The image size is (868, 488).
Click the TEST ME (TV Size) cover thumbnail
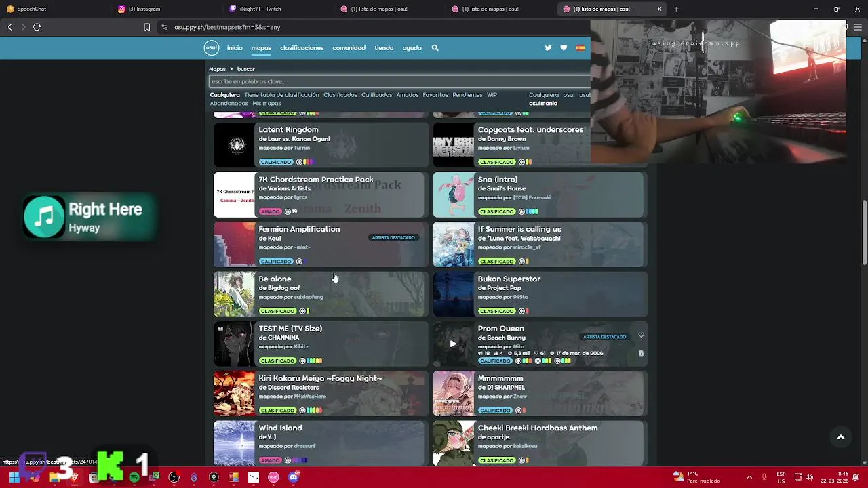[234, 344]
